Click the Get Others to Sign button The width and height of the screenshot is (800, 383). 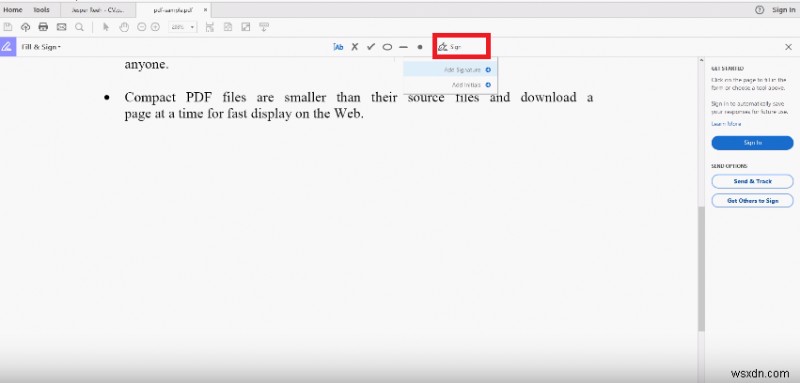(x=753, y=200)
